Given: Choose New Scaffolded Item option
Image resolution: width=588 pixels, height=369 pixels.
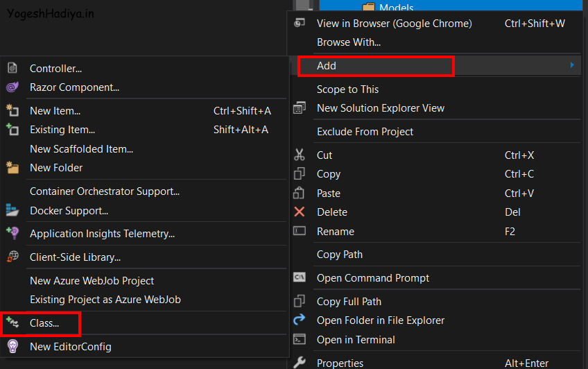Looking at the screenshot, I should (x=81, y=148).
